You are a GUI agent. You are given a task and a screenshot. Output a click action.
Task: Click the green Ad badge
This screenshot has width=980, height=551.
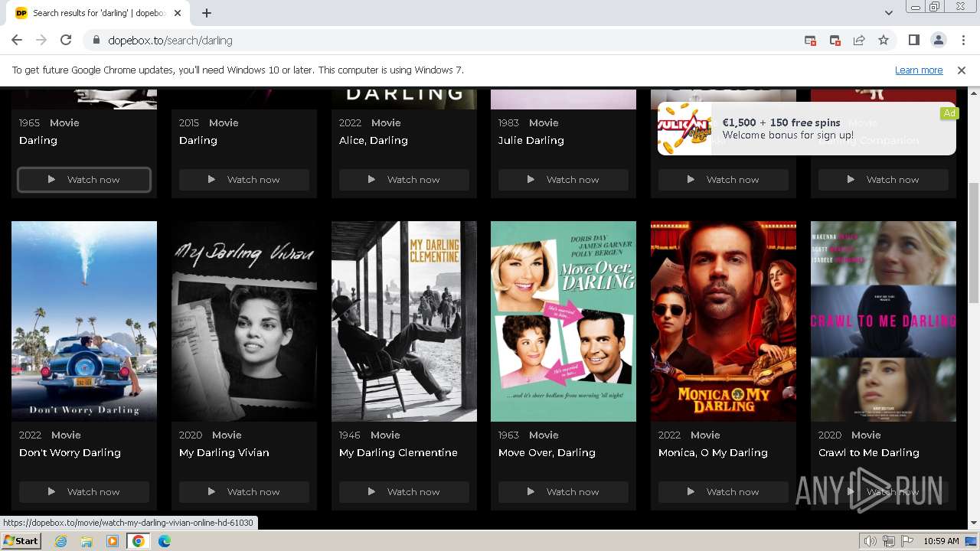949,113
